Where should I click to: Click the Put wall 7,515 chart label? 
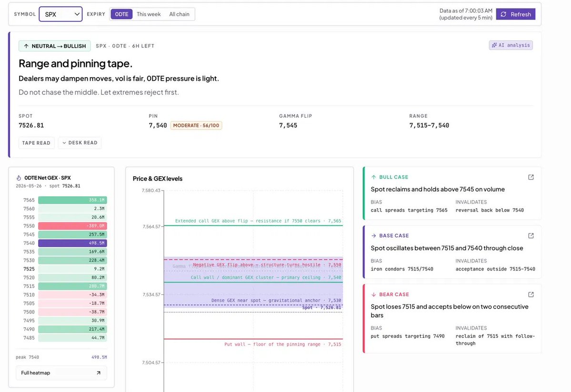[x=282, y=344]
